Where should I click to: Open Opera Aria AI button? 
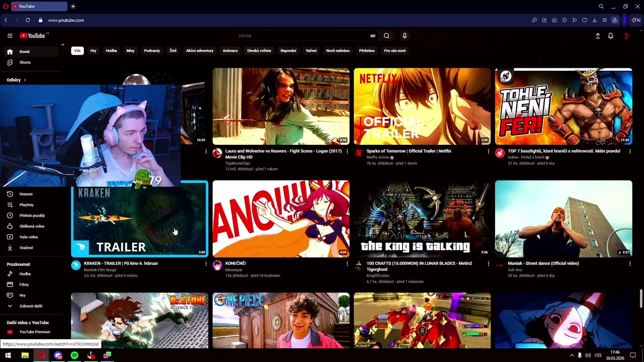[636, 20]
